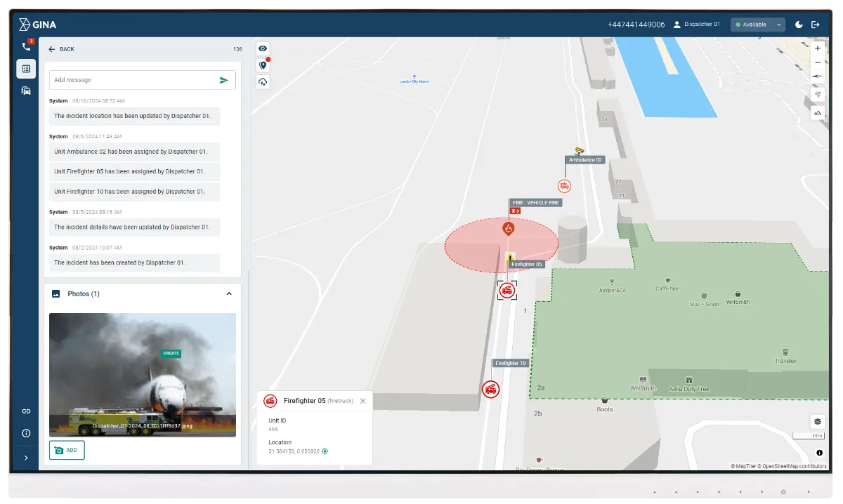Viewport: 843px width, 504px height.
Task: Click the log out icon in the header
Action: [x=816, y=24]
